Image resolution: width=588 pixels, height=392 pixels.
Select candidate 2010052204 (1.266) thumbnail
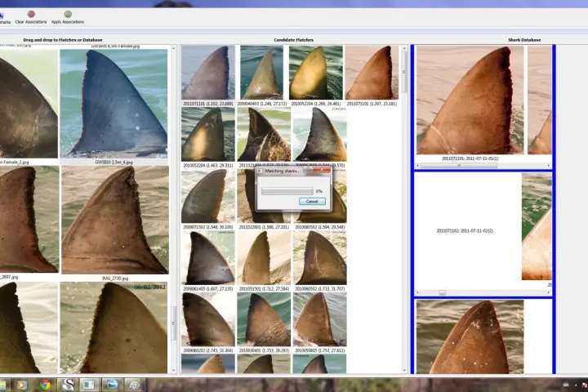click(316, 73)
